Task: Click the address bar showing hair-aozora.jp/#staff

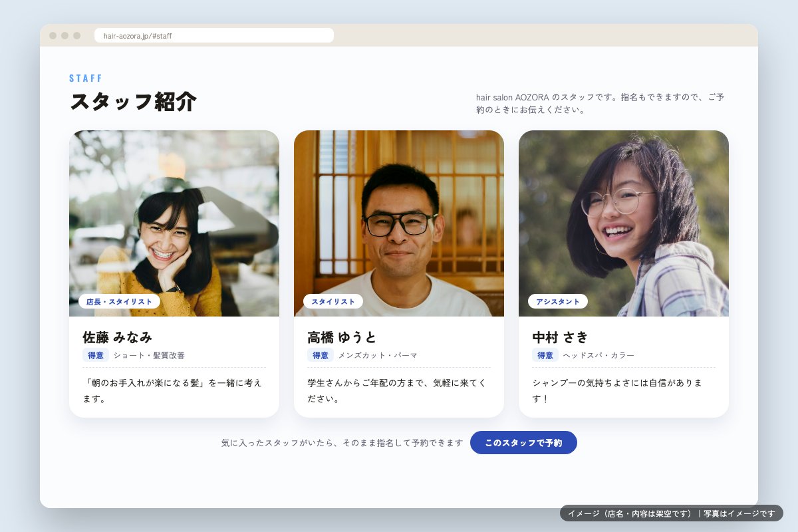Action: click(x=214, y=35)
